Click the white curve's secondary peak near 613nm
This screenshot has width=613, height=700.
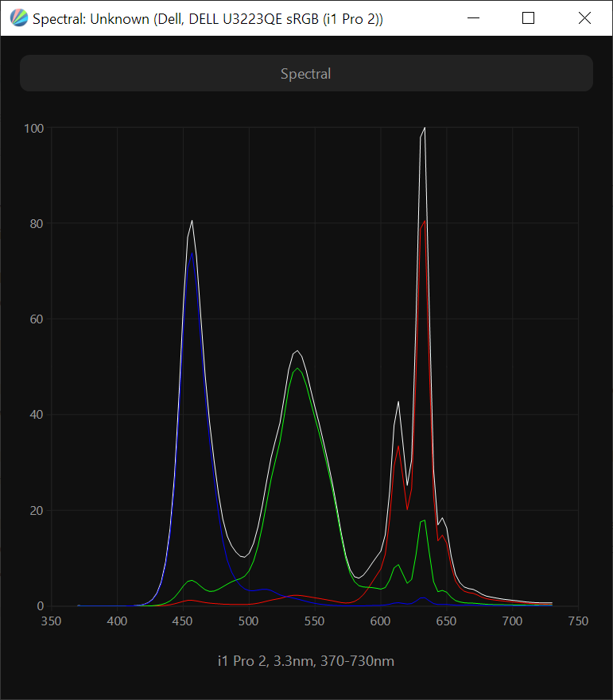[398, 402]
